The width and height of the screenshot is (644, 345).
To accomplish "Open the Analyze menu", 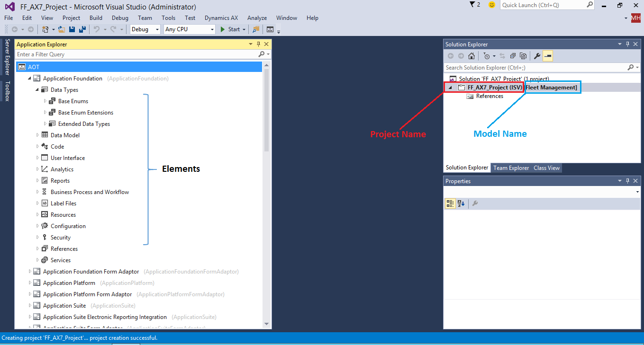I will pos(257,18).
